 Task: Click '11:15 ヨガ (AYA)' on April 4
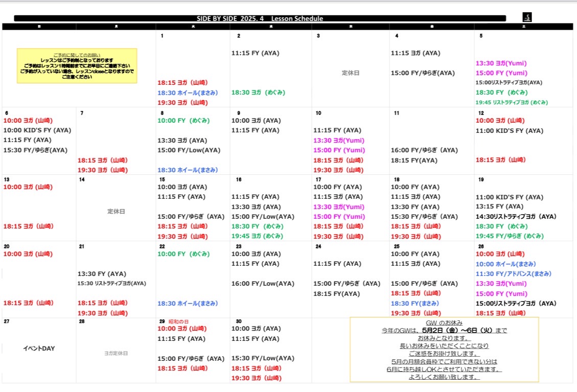pos(416,53)
